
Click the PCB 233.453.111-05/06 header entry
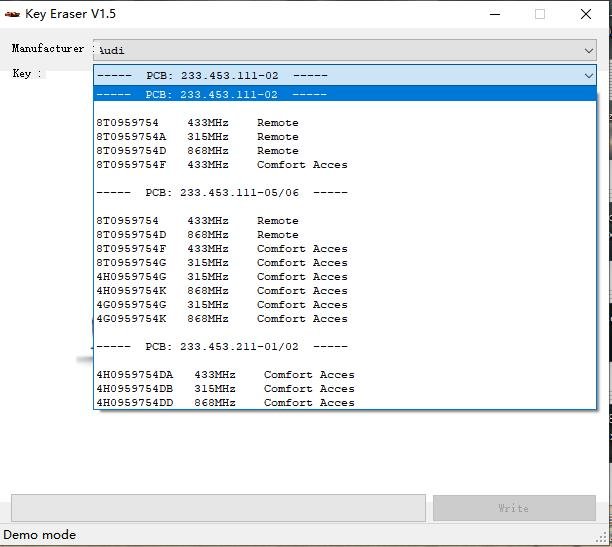pyautogui.click(x=221, y=193)
